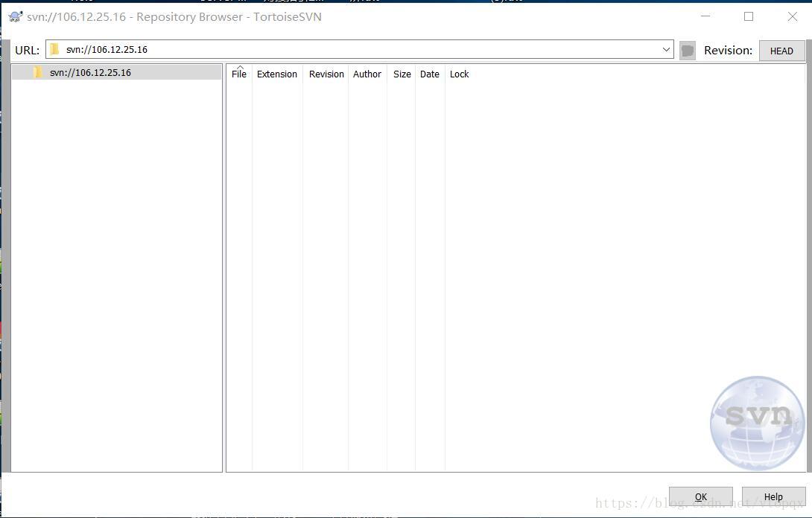Sort by the Lock column header
812x518 pixels.
460,74
